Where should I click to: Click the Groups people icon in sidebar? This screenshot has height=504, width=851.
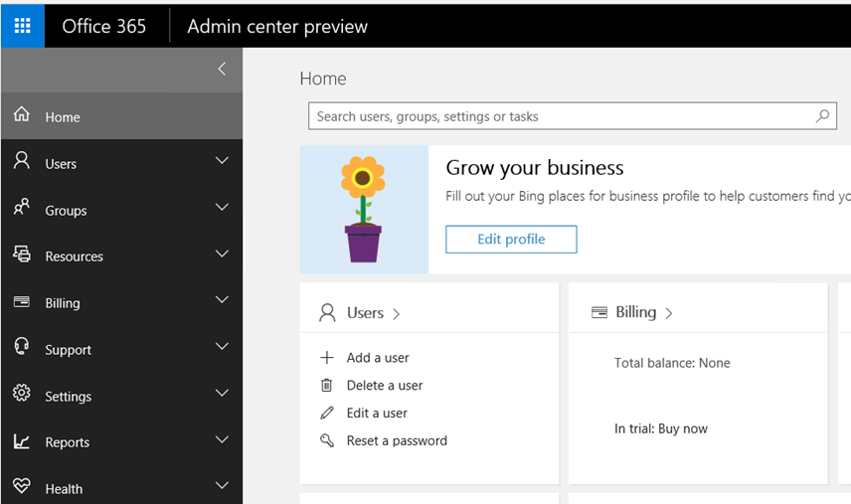pyautogui.click(x=22, y=207)
